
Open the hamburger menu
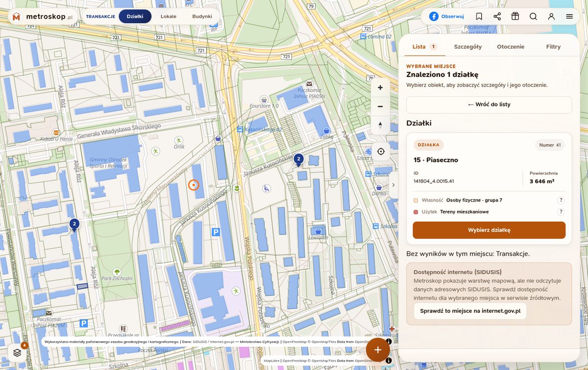point(569,16)
